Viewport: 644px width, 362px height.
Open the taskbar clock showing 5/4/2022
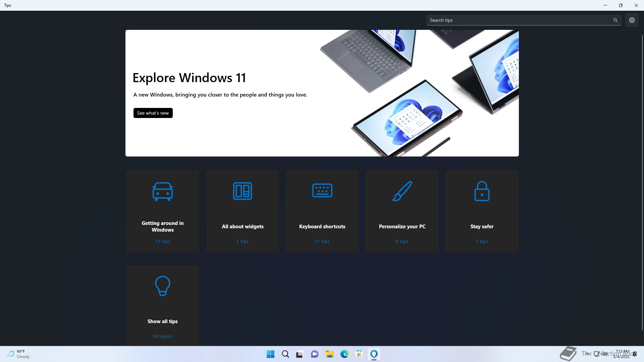pos(622,354)
